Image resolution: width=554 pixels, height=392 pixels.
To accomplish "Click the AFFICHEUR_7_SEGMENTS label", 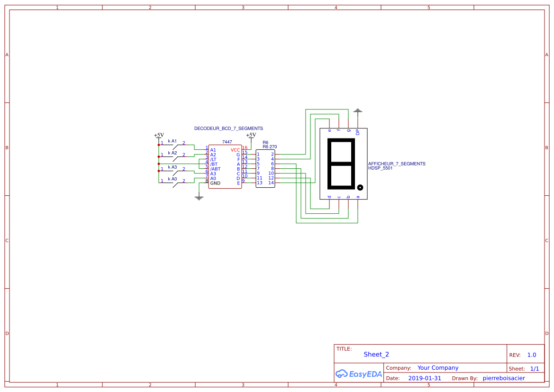I will (x=397, y=164).
